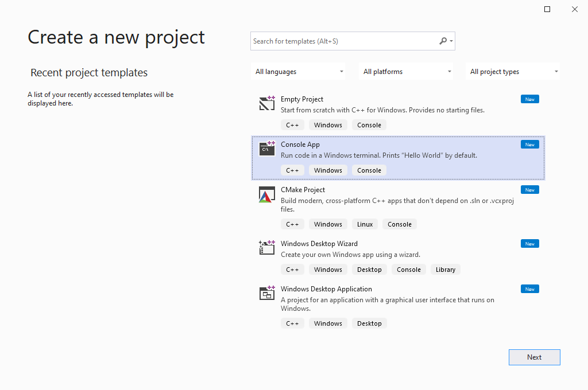Click the CMake Project triangle icon
This screenshot has width=588, height=390.
[266, 195]
